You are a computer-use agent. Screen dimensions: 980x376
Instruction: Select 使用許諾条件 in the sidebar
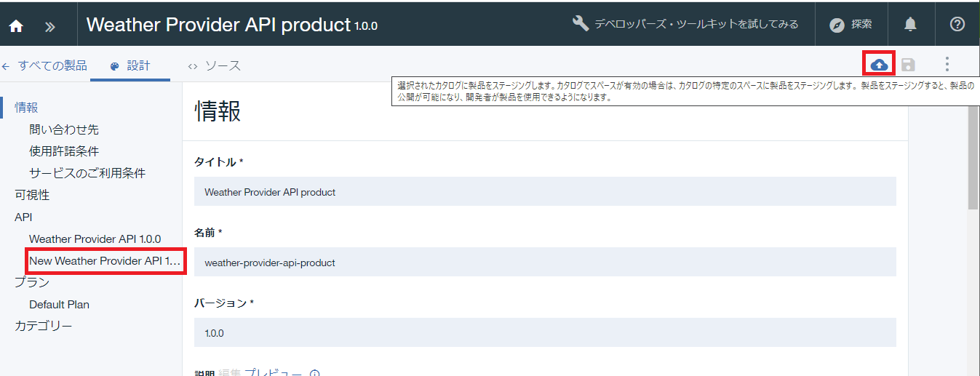point(64,151)
